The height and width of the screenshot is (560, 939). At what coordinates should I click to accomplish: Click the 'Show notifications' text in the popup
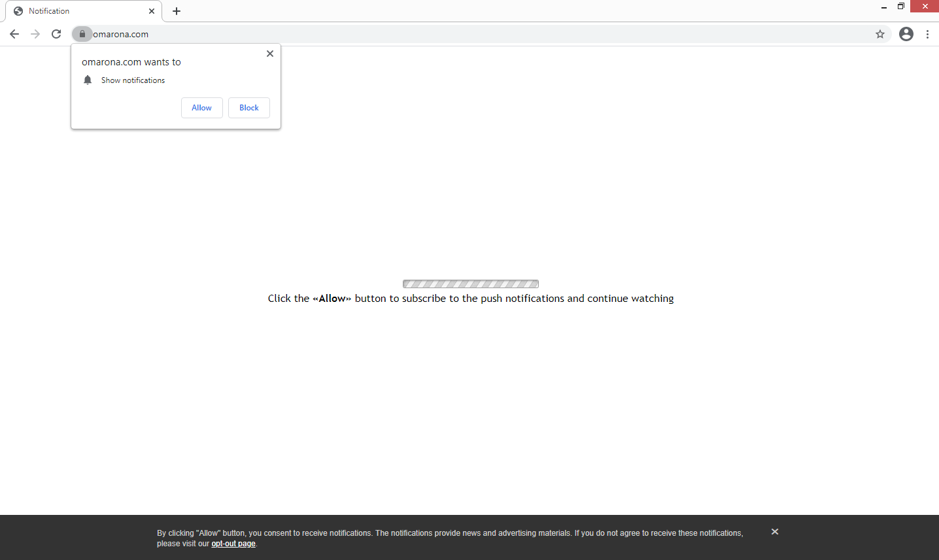[133, 80]
